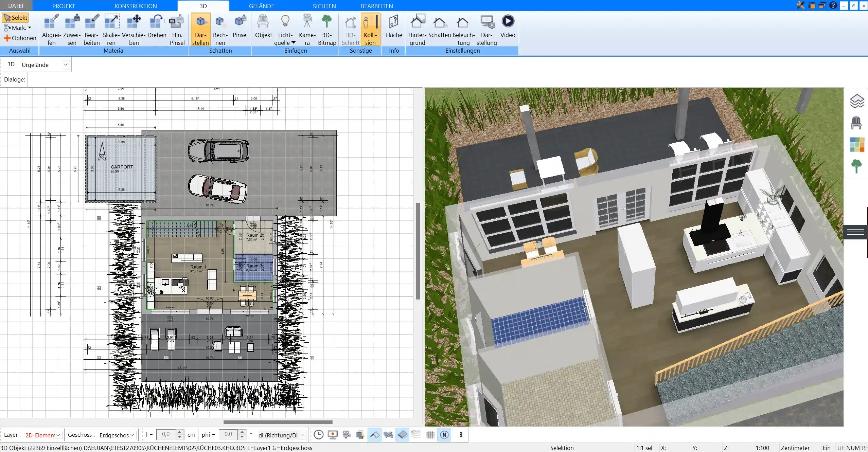The height and width of the screenshot is (452, 868).
Task: Open the tools wrench icon in title bar
Action: pyautogui.click(x=801, y=5)
